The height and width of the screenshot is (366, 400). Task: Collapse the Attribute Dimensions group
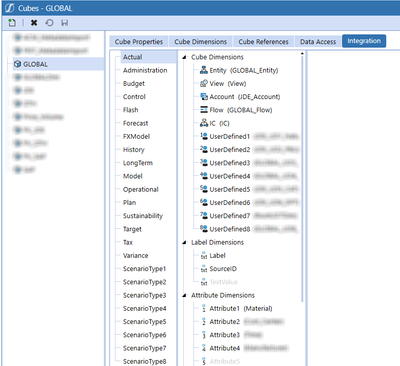point(184,295)
